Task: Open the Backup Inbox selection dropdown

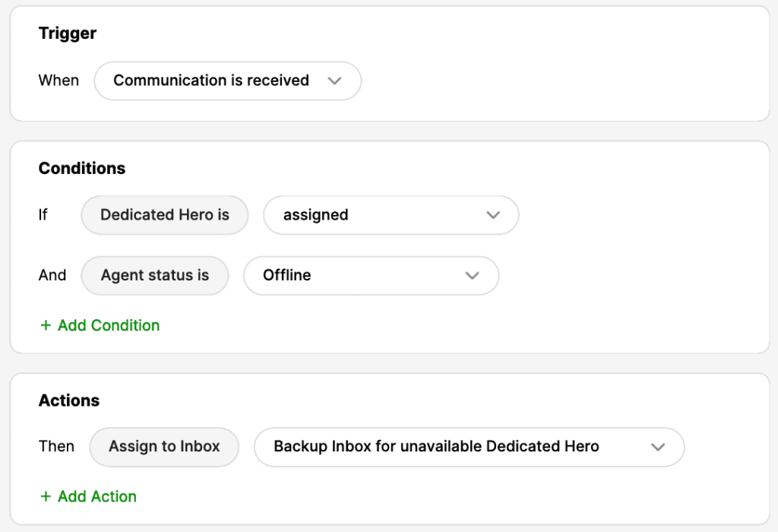Action: (470, 447)
